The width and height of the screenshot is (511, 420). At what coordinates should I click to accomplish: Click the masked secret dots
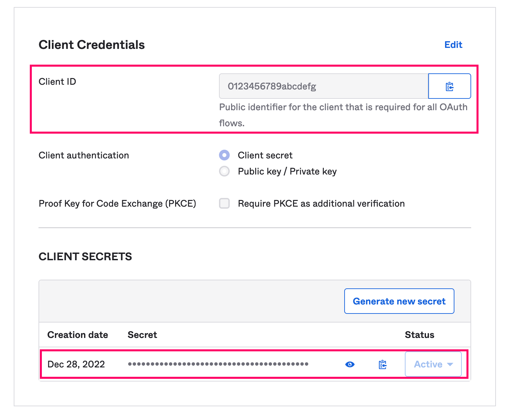tap(218, 364)
